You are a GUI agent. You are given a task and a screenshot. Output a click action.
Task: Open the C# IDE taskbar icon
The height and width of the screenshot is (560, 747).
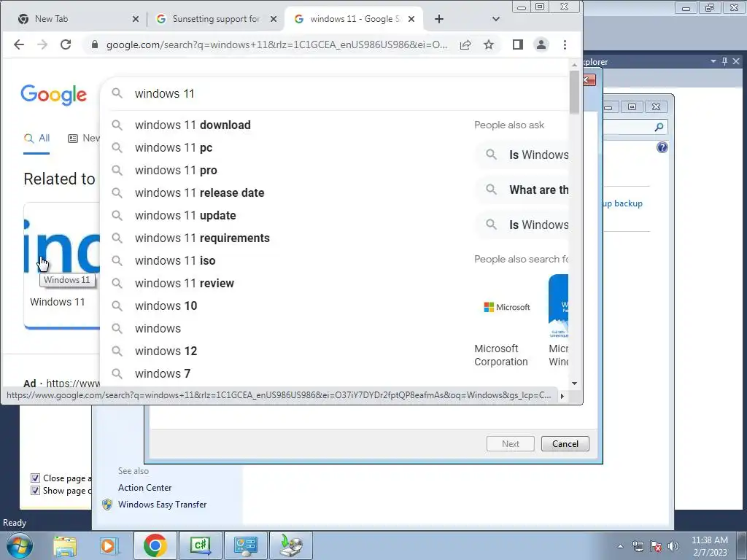click(200, 545)
